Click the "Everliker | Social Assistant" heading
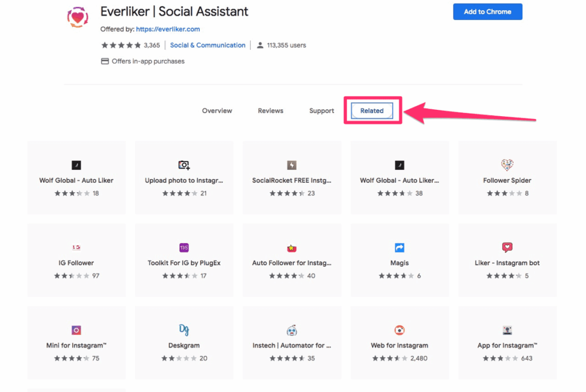 coord(174,11)
